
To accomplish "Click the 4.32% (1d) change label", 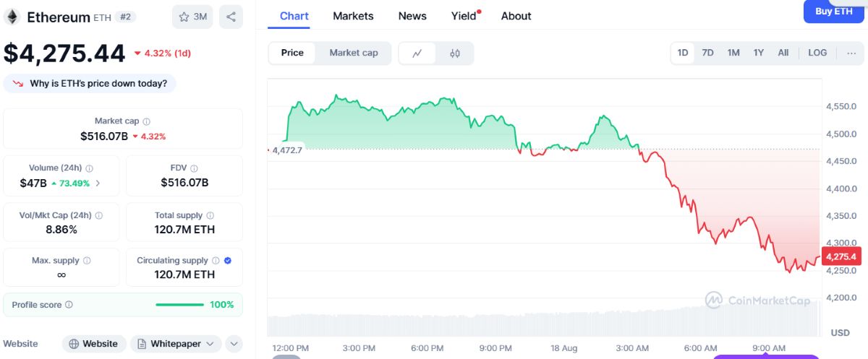I will pos(168,53).
